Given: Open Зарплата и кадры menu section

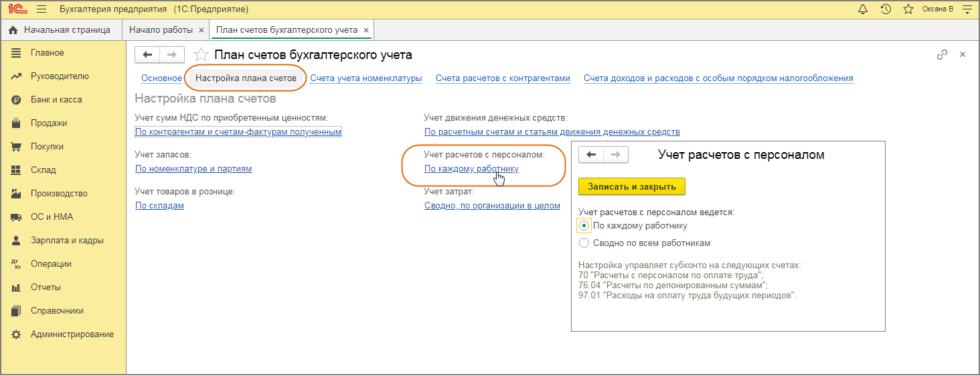Looking at the screenshot, I should [x=66, y=241].
